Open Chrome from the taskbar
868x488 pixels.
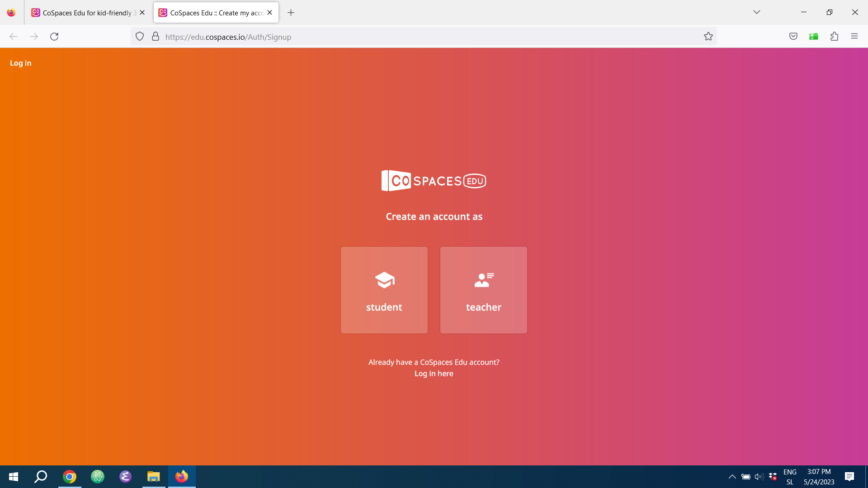coord(70,477)
